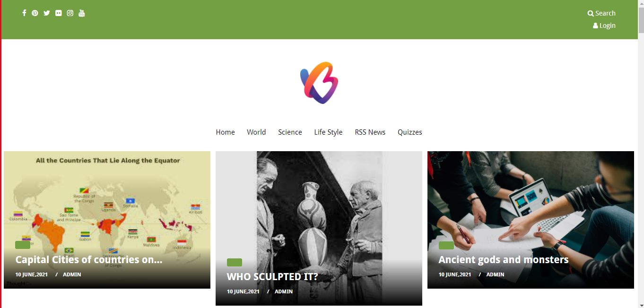Open the 'WHO SCULPTED IT?' article title

(272, 277)
